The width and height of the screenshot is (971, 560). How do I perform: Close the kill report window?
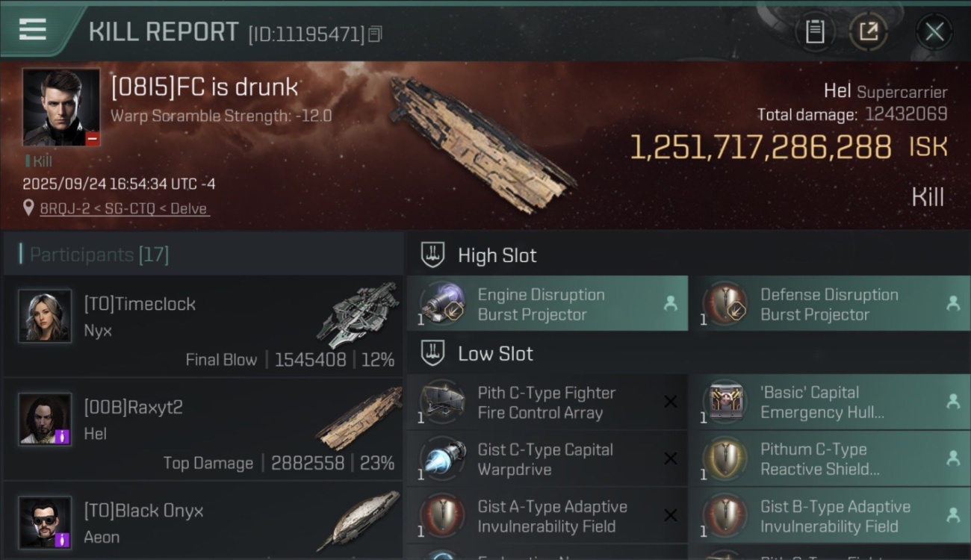point(934,31)
